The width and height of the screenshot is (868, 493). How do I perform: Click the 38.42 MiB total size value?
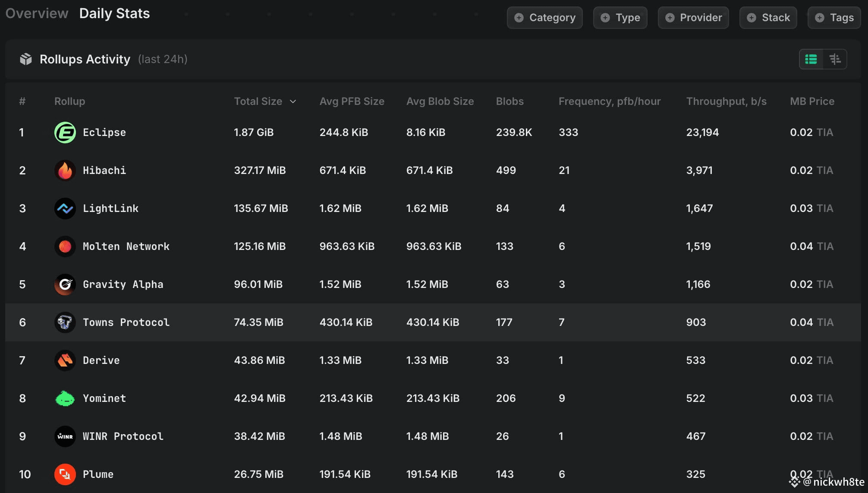point(259,436)
